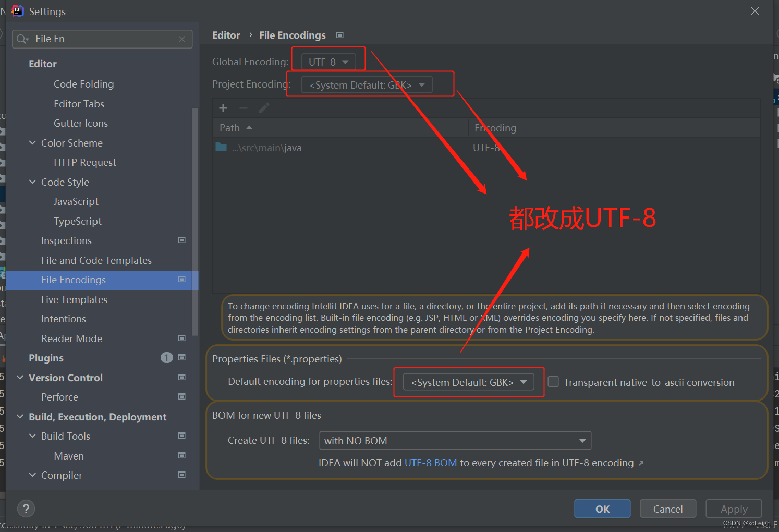Click project icon on File Encodings row
Screen dimensions: 779x532
tap(182, 280)
